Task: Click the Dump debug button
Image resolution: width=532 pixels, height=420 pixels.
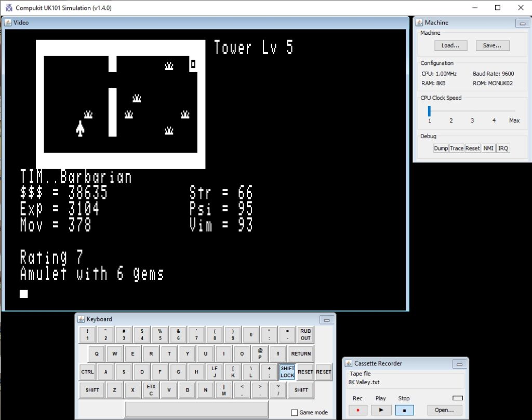Action: pyautogui.click(x=441, y=148)
